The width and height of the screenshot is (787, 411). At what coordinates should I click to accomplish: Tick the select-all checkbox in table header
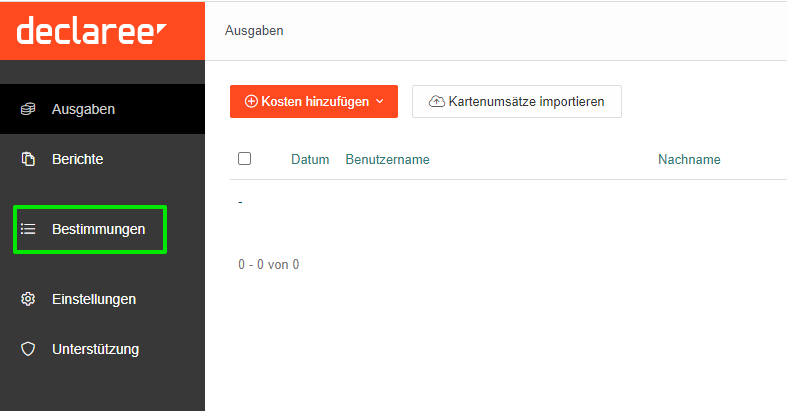(x=244, y=159)
